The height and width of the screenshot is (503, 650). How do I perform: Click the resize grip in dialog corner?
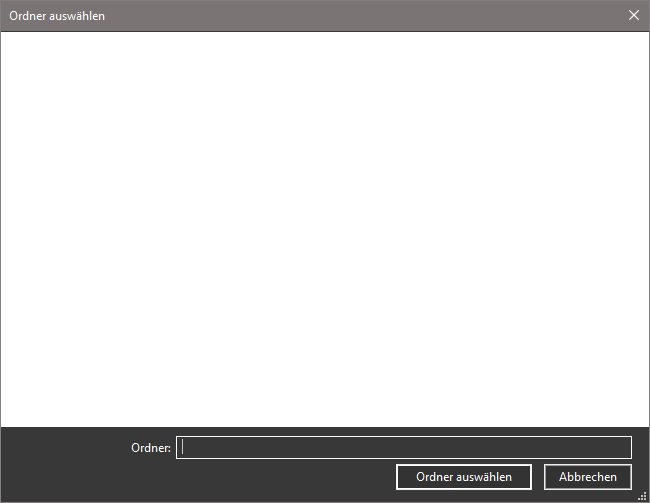click(643, 496)
